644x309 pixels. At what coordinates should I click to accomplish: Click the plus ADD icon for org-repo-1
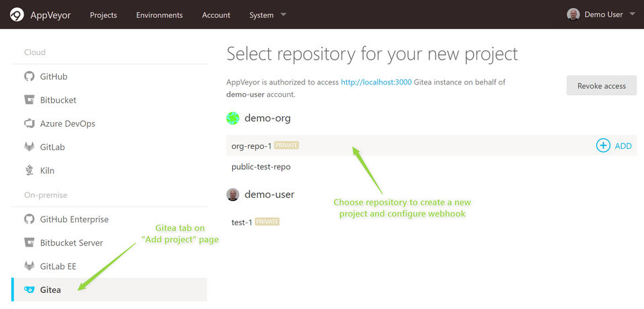pos(603,145)
